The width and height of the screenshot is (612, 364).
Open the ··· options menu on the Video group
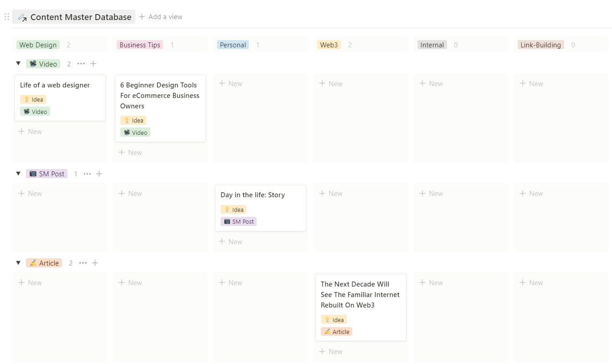coord(81,64)
